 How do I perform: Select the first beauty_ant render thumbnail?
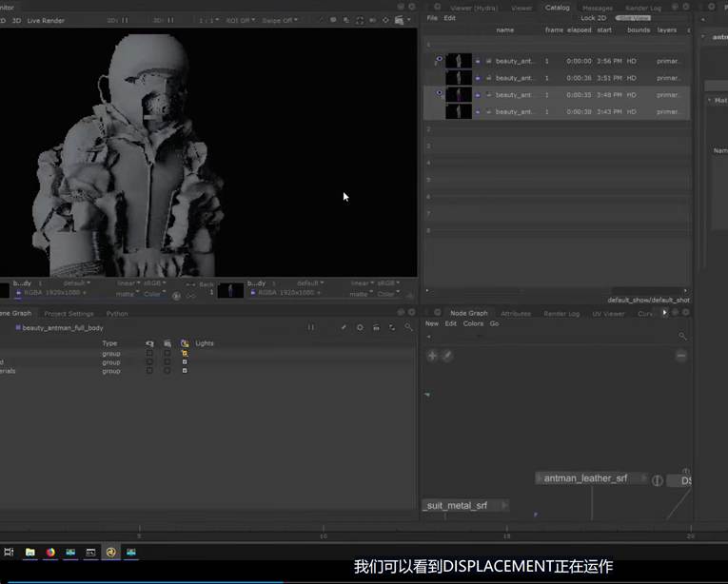click(460, 61)
